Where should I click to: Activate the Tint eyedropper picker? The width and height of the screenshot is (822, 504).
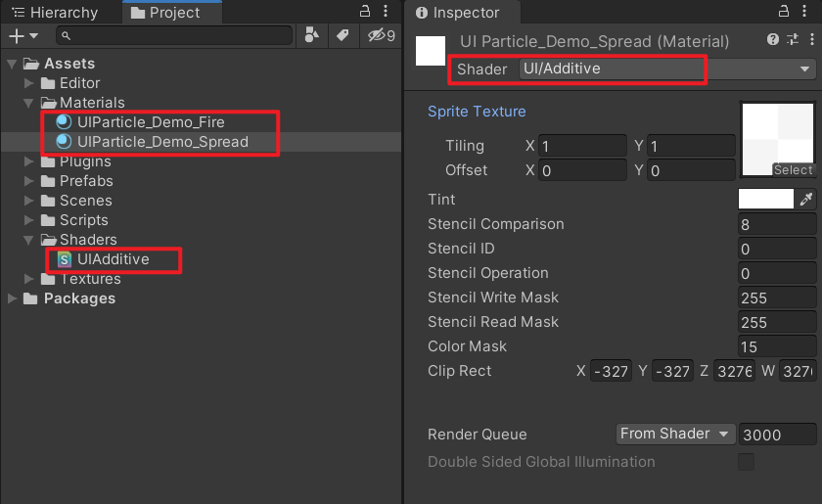pyautogui.click(x=806, y=200)
